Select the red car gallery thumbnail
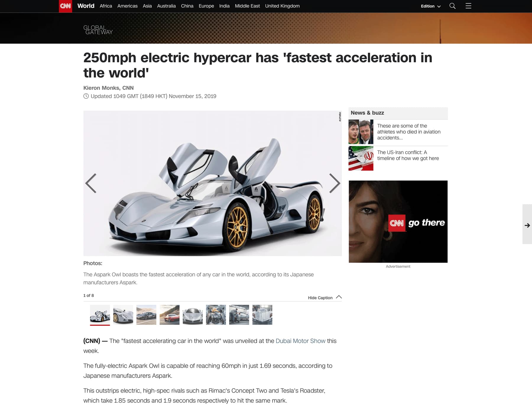 pyautogui.click(x=169, y=315)
